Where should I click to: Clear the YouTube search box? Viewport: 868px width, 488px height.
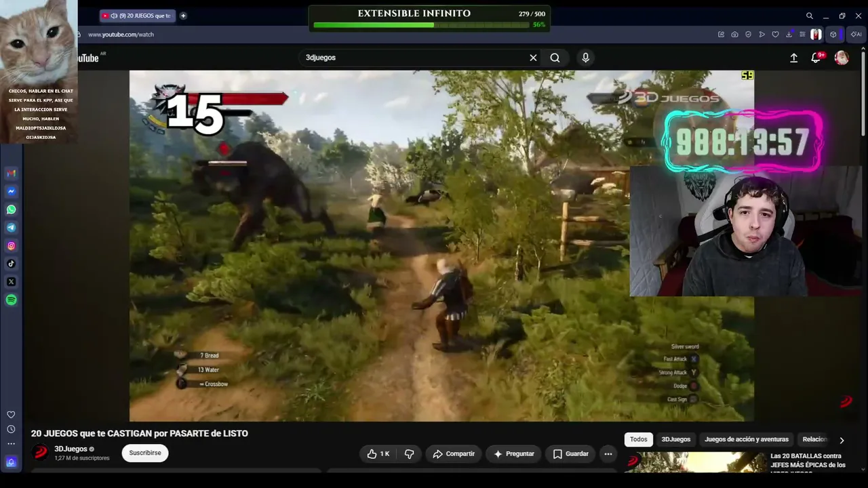(x=533, y=58)
